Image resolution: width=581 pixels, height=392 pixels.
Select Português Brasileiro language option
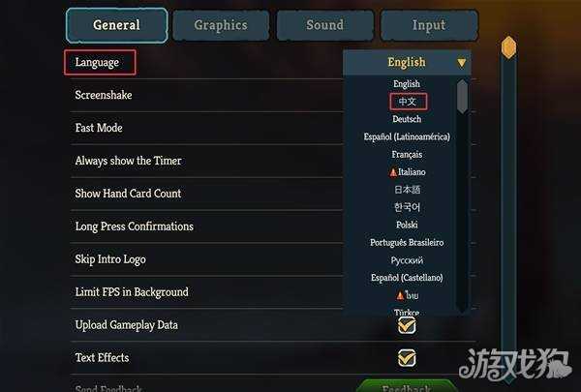click(407, 243)
